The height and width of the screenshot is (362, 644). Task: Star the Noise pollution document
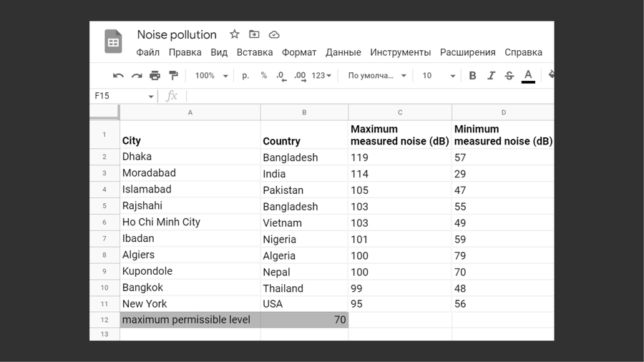pyautogui.click(x=235, y=34)
